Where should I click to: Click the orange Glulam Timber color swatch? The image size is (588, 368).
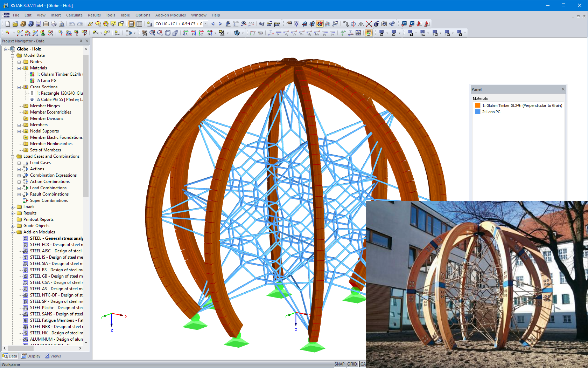pyautogui.click(x=478, y=105)
